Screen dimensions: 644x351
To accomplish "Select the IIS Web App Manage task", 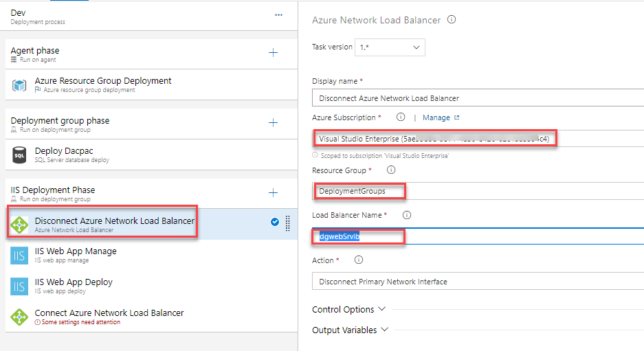I will [152, 255].
